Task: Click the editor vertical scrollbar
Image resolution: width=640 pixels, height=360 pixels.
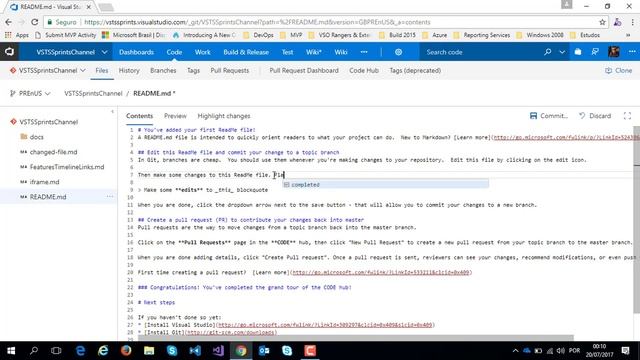Action: click(636, 220)
